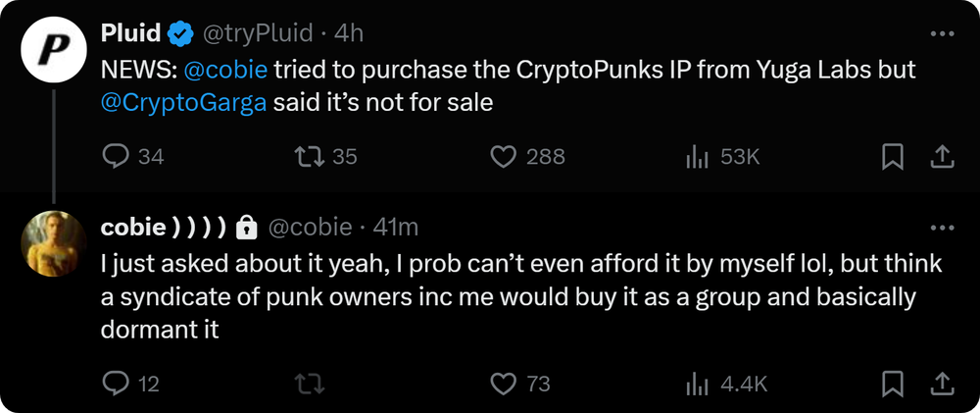This screenshot has height=413, width=980.
Task: Share the Pluid tweet
Action: coord(942,156)
